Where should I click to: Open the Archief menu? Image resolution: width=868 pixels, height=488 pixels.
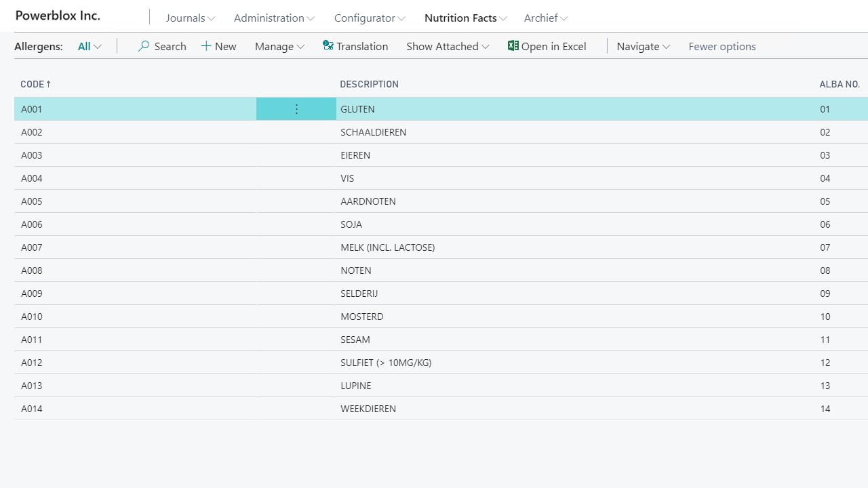click(x=546, y=18)
